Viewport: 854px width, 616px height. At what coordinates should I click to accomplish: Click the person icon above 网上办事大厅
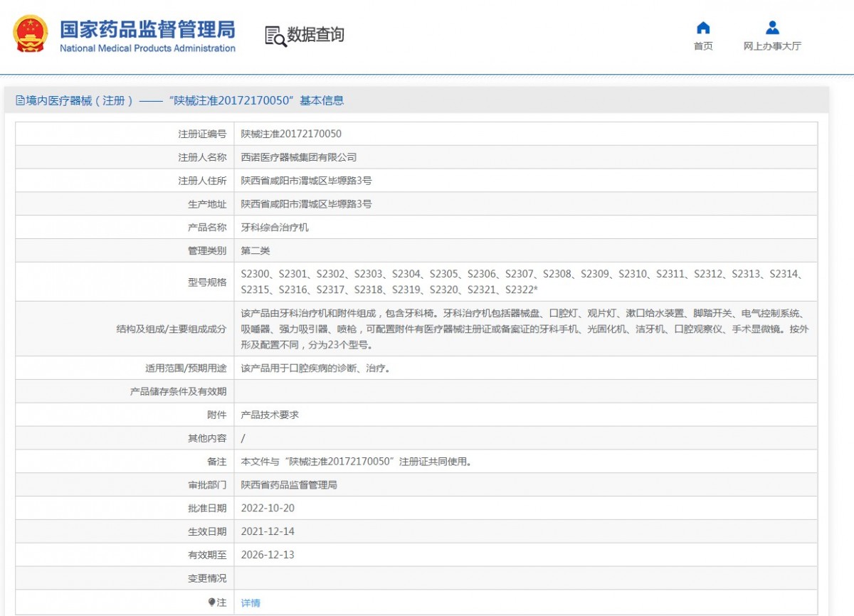[772, 28]
